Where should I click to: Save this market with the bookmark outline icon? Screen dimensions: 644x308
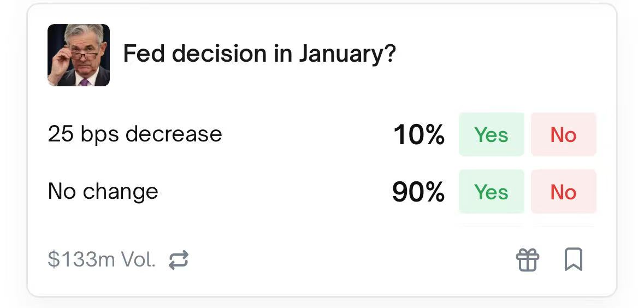[573, 259]
